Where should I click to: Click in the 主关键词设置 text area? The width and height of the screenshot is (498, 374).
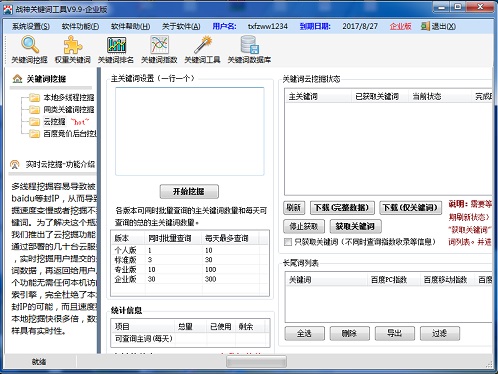tap(190, 131)
